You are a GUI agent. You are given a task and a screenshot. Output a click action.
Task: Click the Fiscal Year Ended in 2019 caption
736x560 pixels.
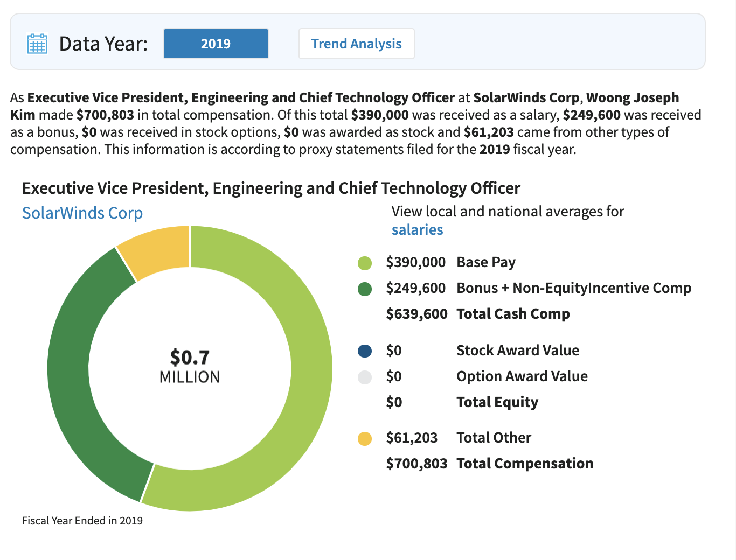(82, 521)
